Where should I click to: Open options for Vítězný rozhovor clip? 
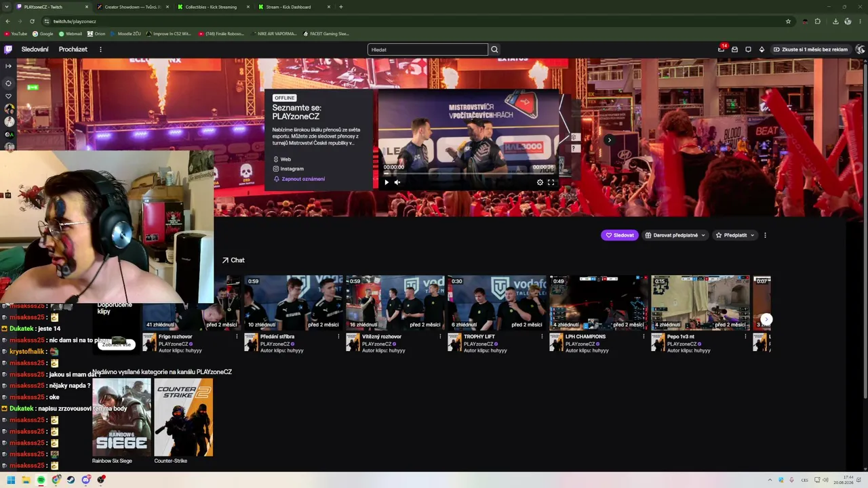point(440,336)
